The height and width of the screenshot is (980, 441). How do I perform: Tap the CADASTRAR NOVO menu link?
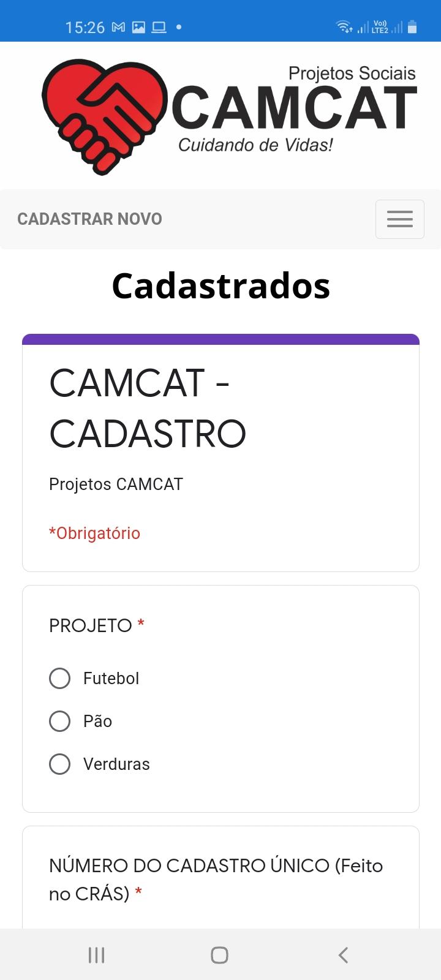click(x=89, y=219)
